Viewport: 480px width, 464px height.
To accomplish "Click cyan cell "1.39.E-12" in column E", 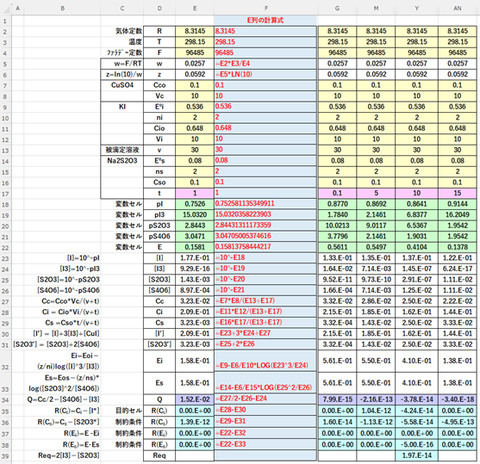I will pos(195,422).
